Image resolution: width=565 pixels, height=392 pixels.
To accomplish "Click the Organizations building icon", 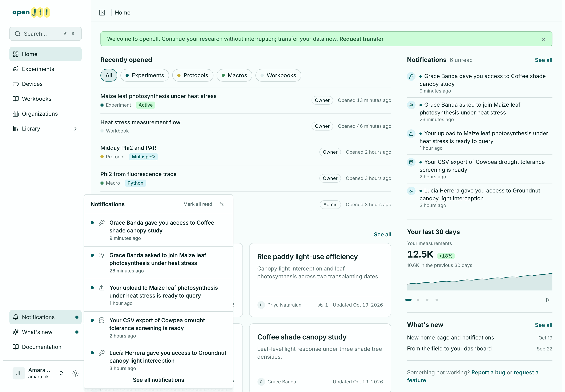I will (x=16, y=114).
